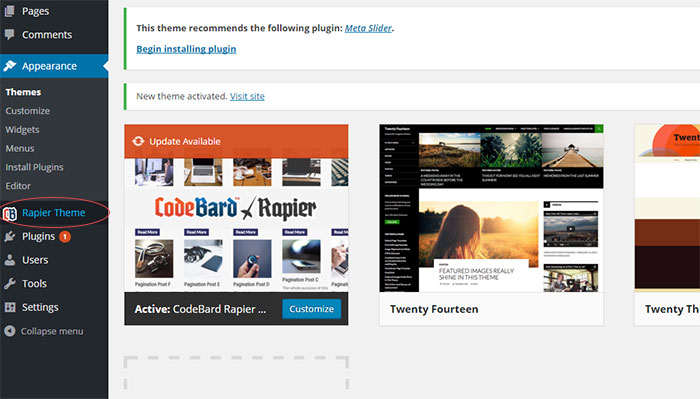Go to Widgets under Appearance
Image resolution: width=700 pixels, height=399 pixels.
22,129
